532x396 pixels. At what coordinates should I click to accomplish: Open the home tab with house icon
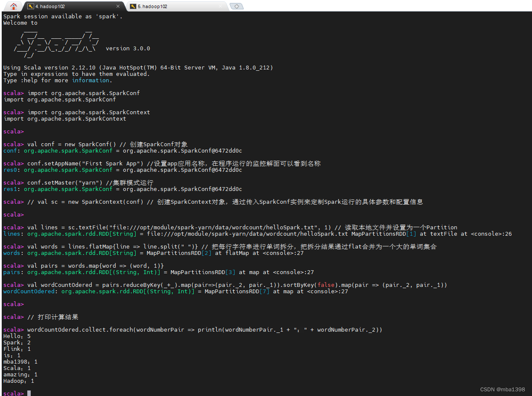14,6
